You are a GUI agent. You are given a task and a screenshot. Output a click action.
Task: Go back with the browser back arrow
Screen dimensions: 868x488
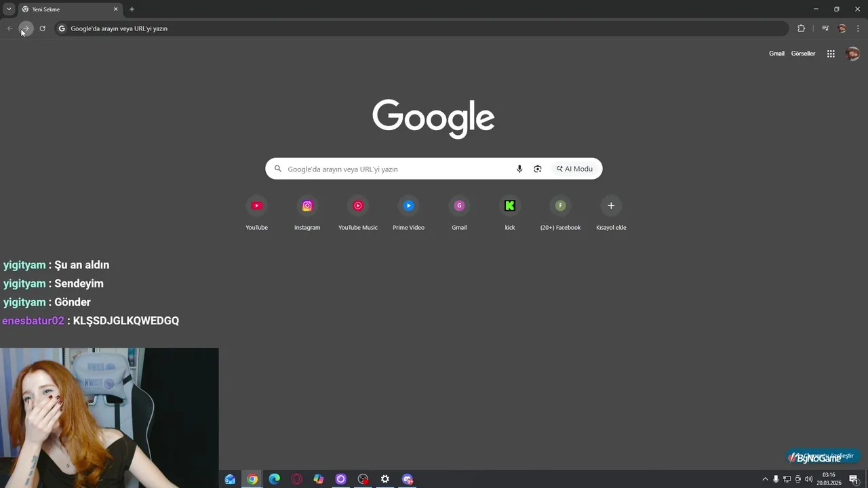9,28
